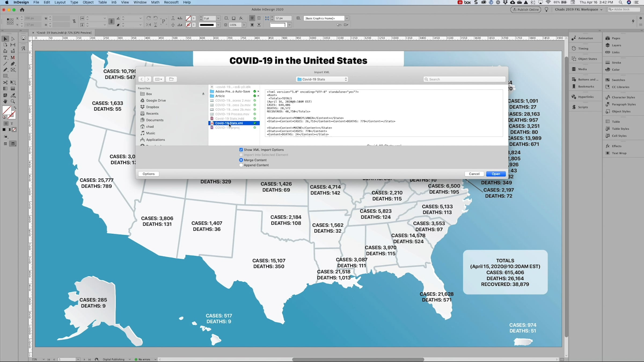The width and height of the screenshot is (644, 362).
Task: Open the Covid-19 Stats folder dropdown
Action: 322,79
